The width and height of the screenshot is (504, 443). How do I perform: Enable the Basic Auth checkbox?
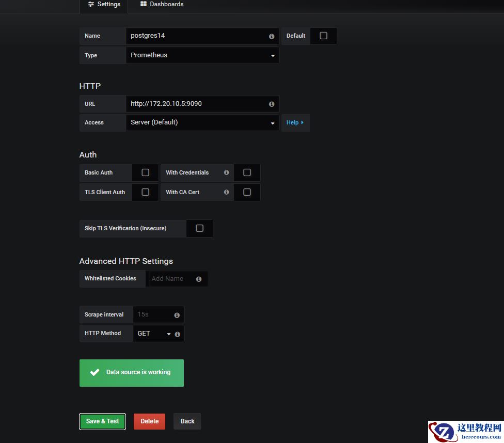tap(145, 172)
